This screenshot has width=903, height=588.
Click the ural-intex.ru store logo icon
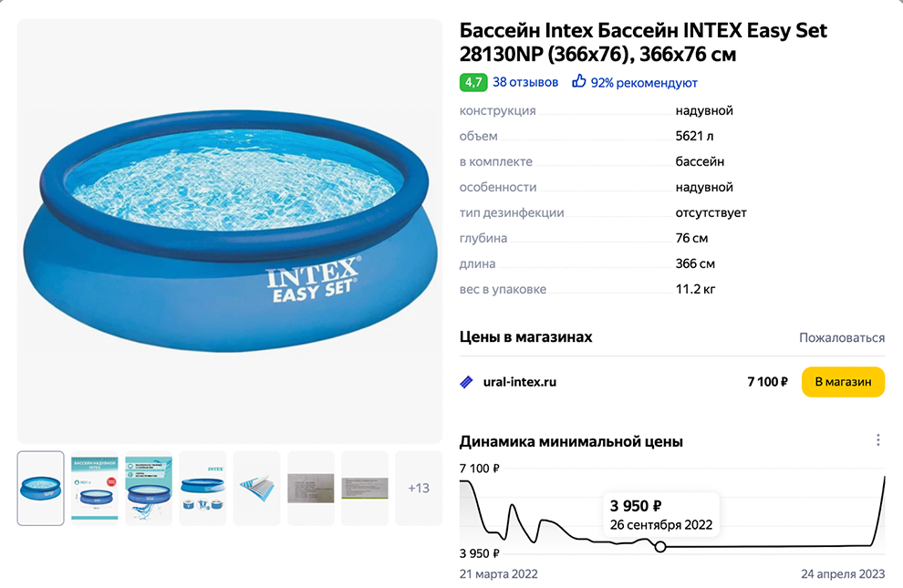tap(466, 382)
